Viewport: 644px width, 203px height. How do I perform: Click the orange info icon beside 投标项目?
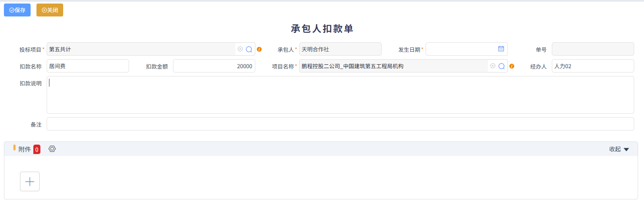[259, 49]
